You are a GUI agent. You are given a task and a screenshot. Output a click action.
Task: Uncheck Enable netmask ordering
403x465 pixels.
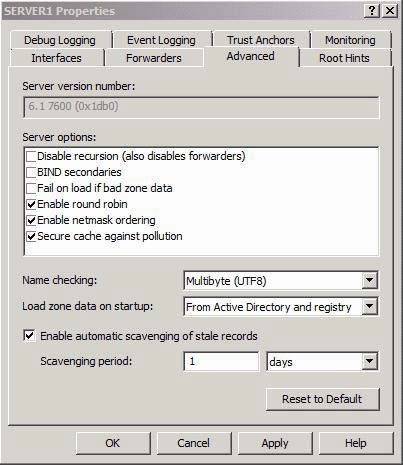coord(31,220)
